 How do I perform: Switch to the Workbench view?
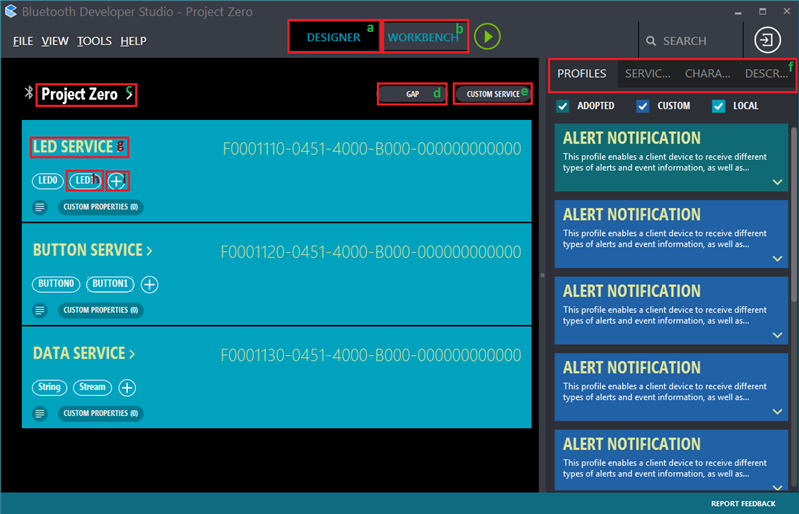pyautogui.click(x=423, y=37)
